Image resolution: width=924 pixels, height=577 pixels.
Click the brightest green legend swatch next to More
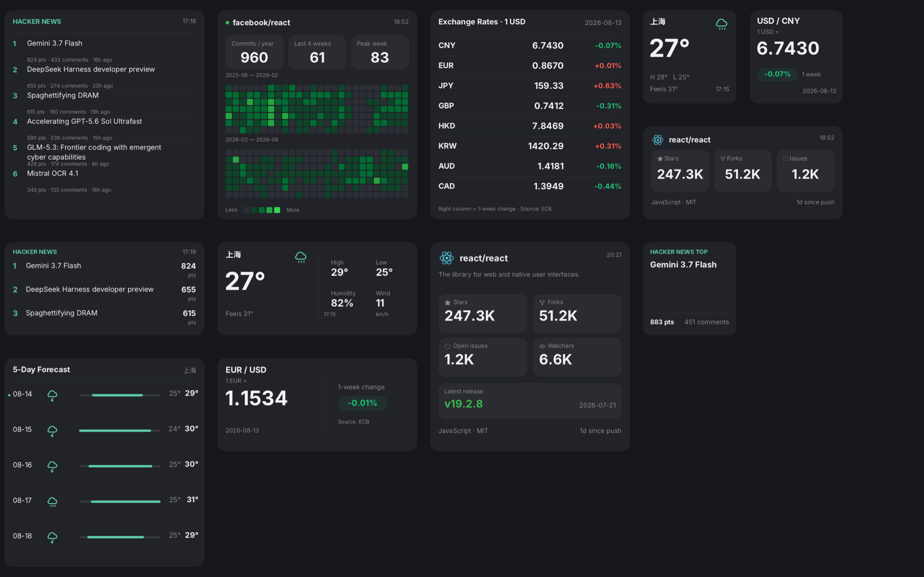pyautogui.click(x=277, y=210)
